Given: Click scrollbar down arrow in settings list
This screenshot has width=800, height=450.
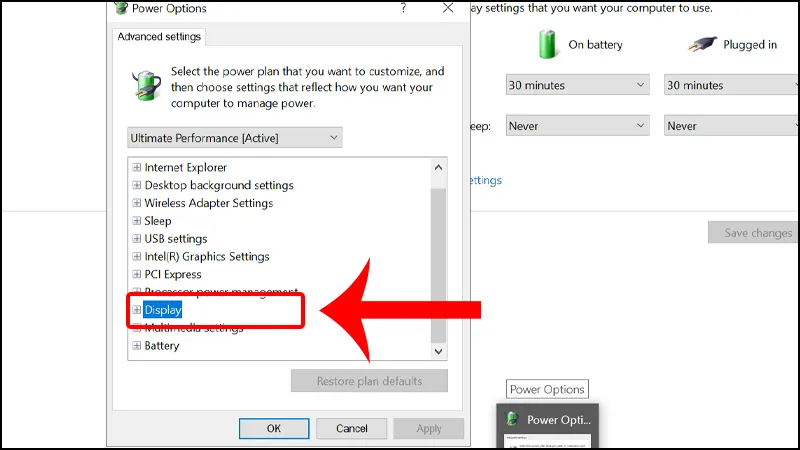Looking at the screenshot, I should [438, 351].
